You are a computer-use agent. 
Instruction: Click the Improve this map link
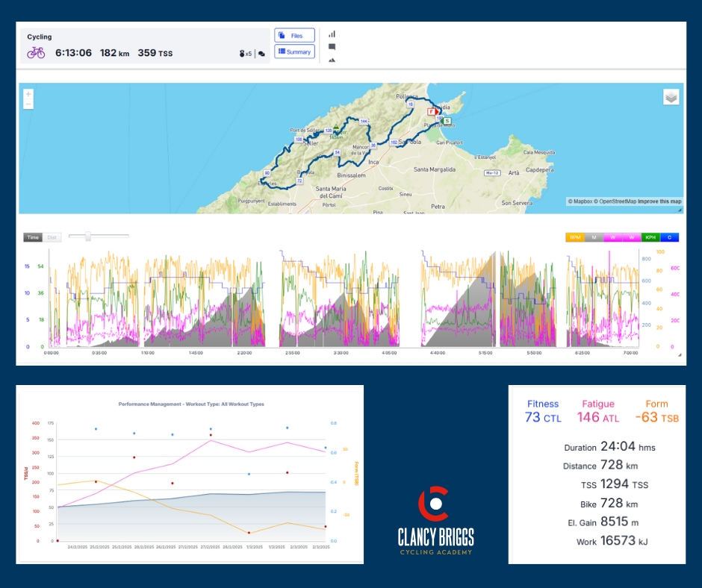click(x=659, y=201)
